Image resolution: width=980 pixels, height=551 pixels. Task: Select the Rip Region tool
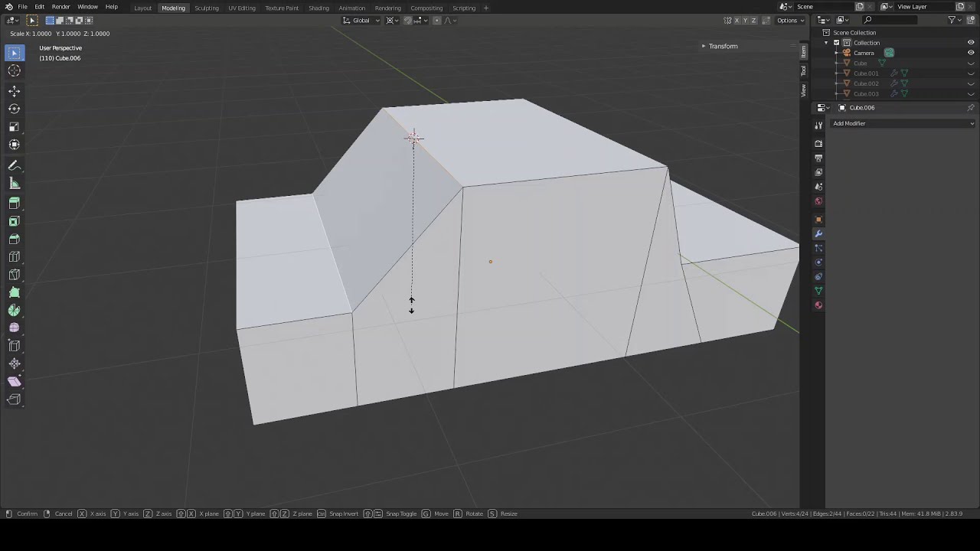pyautogui.click(x=14, y=399)
